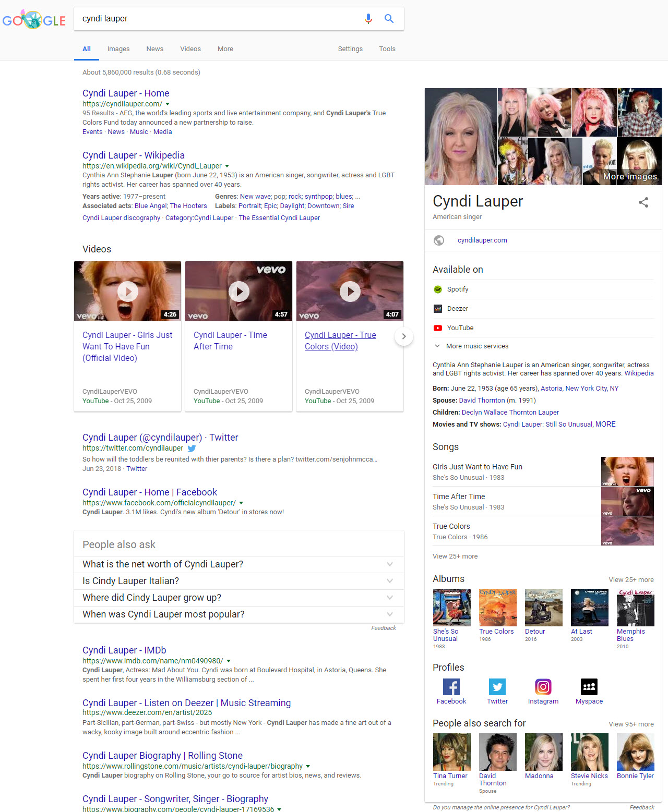Open She's So Unusual album cover
Viewport: 668px width, 812px height.
pos(452,608)
